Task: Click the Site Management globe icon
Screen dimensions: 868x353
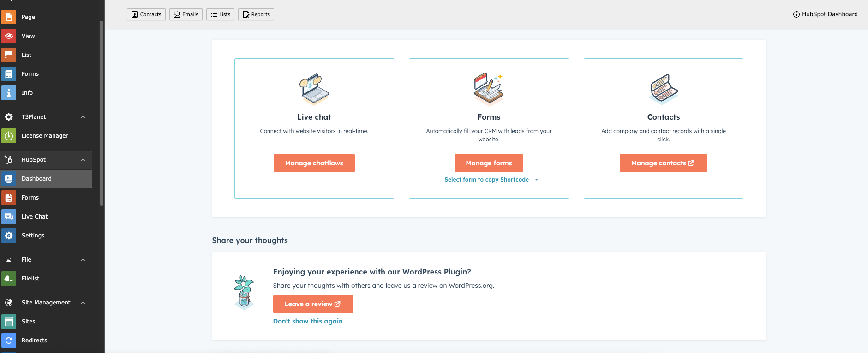Action: [9, 303]
